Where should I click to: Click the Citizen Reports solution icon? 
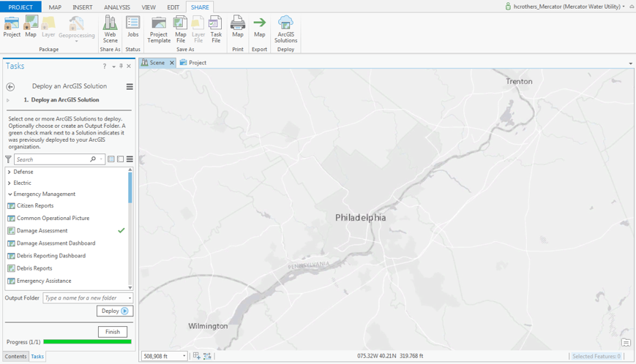pos(12,205)
